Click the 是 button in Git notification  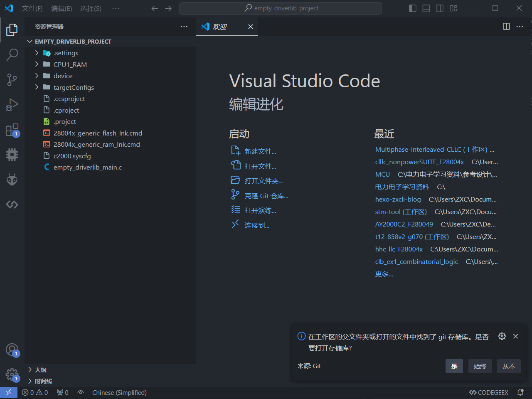point(454,366)
